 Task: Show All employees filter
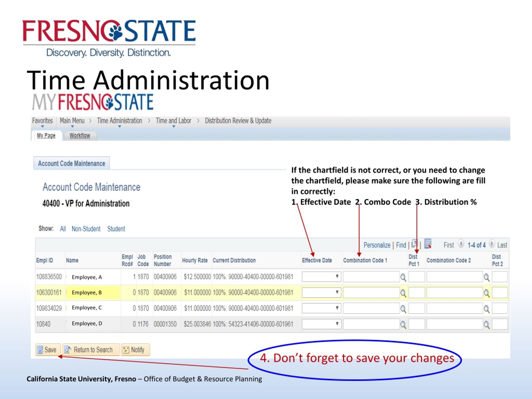(x=63, y=229)
